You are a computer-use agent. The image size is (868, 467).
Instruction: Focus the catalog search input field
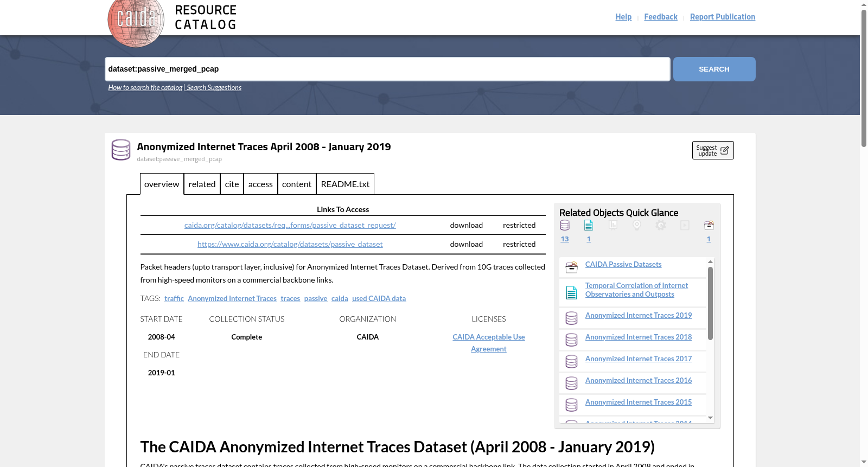click(387, 69)
